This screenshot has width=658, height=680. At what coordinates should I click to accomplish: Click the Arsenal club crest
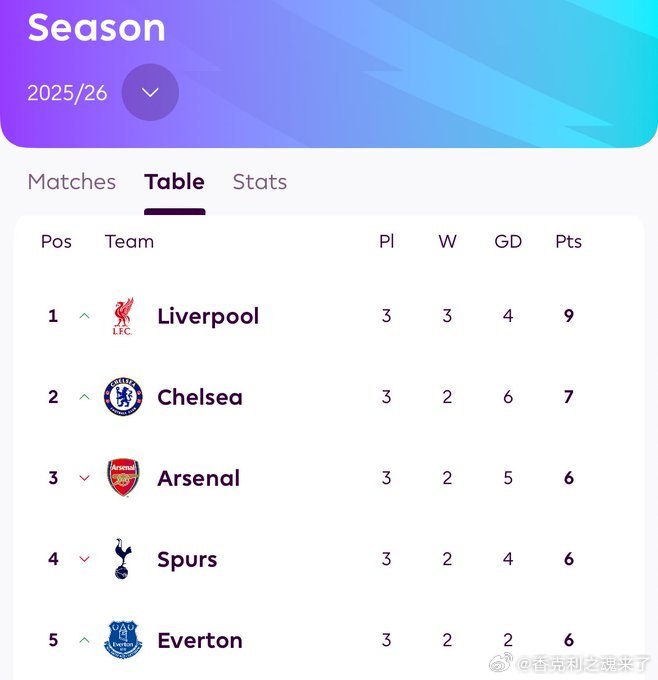pyautogui.click(x=123, y=477)
